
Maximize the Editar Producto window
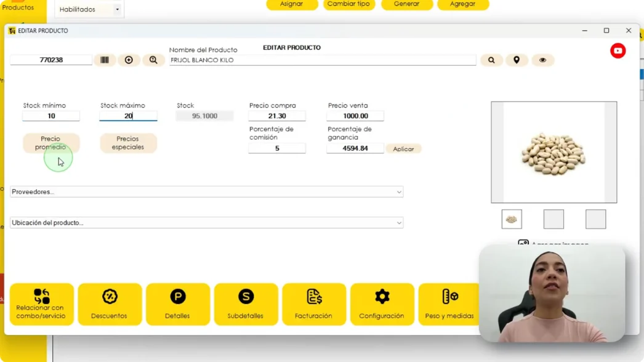[x=606, y=30]
